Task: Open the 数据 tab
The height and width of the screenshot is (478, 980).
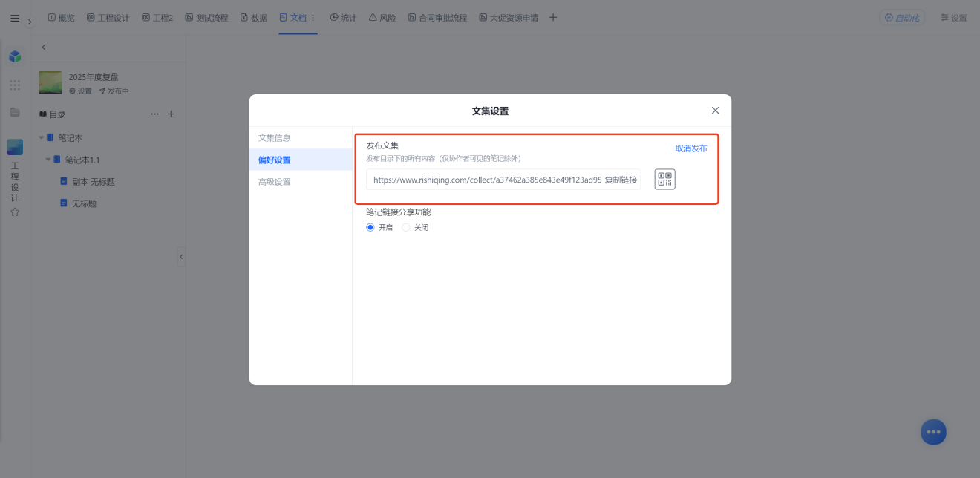Action: (254, 17)
